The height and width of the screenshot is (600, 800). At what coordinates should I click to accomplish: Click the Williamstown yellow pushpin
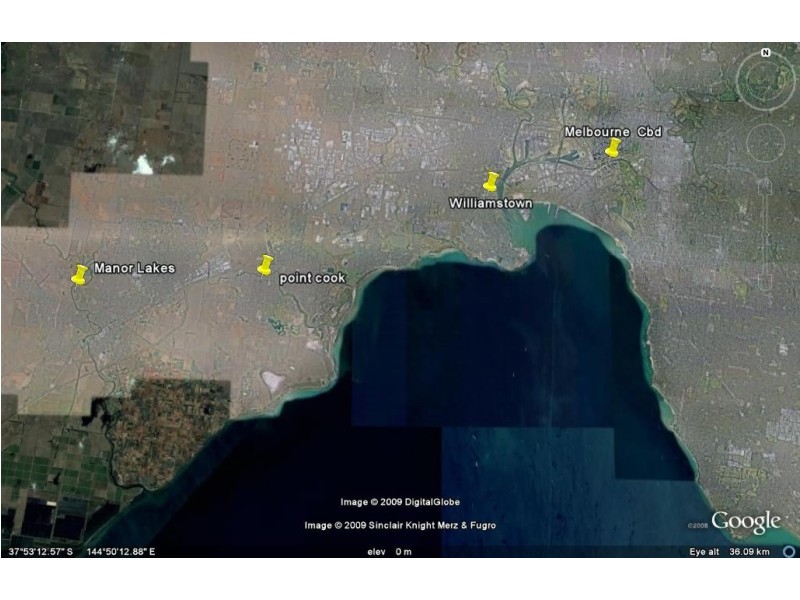coord(491,181)
